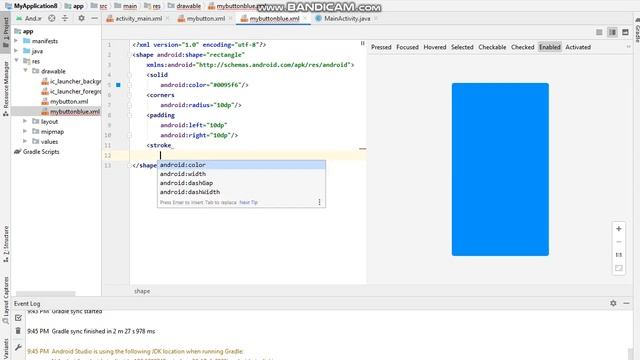Toggle the Checkable state

pos(492,47)
